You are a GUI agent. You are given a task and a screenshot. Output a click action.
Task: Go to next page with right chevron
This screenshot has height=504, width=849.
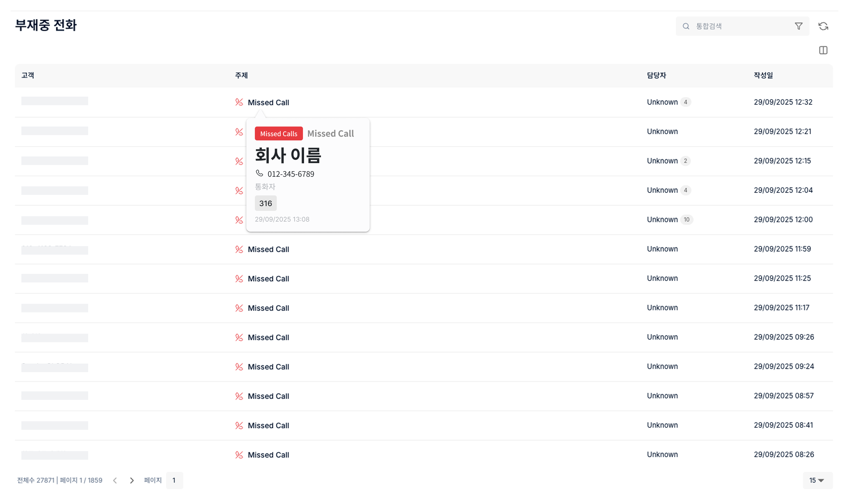coord(132,480)
